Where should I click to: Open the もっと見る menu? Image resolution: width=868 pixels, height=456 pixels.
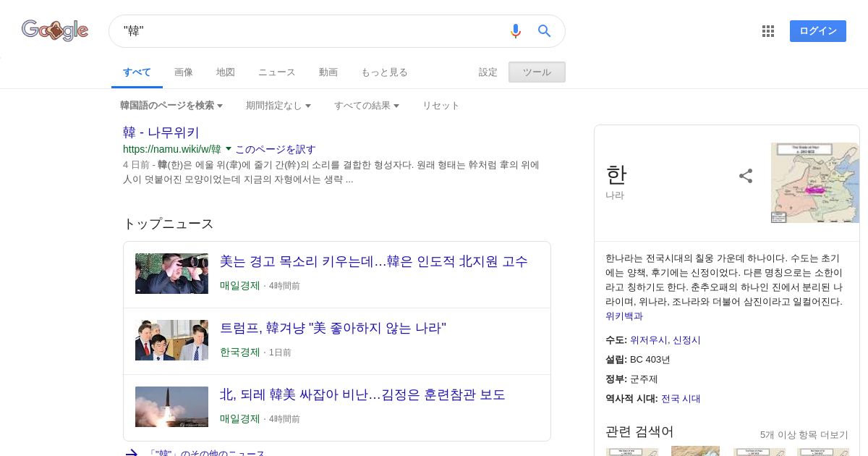384,72
